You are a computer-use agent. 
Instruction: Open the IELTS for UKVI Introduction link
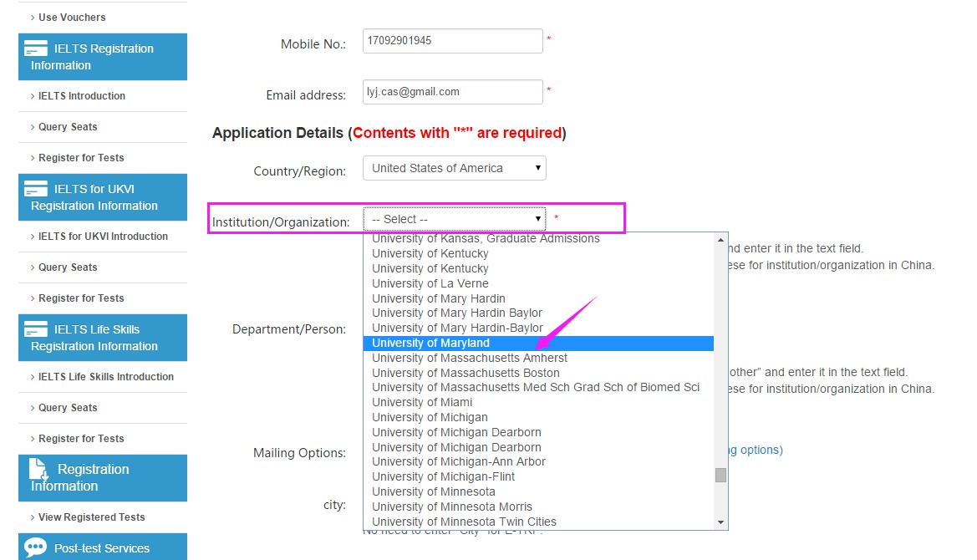click(103, 237)
